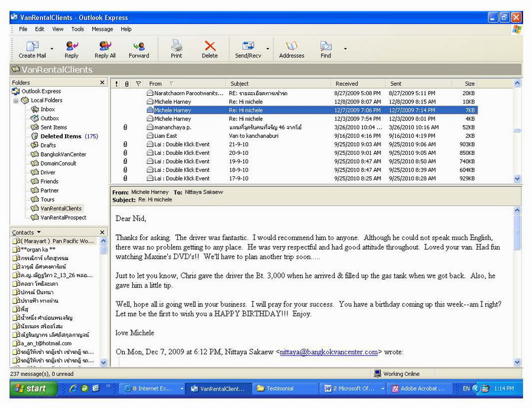Open the Create Mail stationery dropdown arrow
532x408 pixels.
52,49
